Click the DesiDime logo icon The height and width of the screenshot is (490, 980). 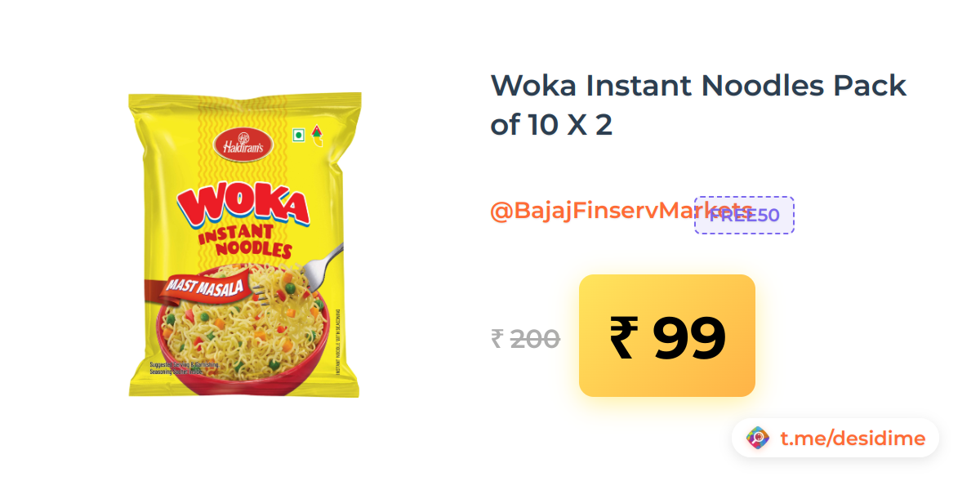[x=759, y=439]
